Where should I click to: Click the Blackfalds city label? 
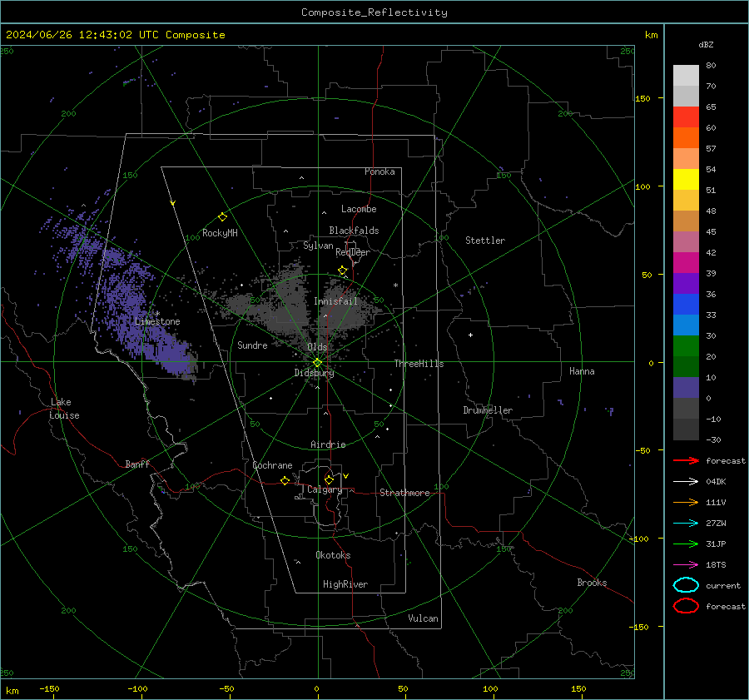[354, 231]
